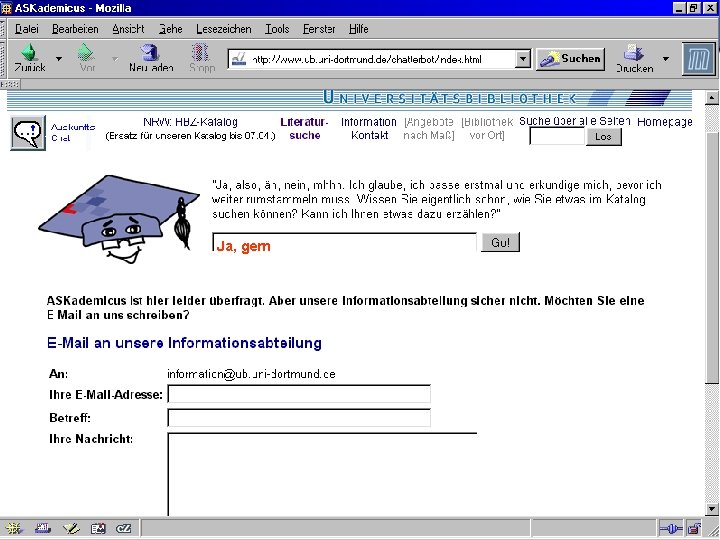Viewport: 720px width, 540px height.
Task: Open the Auskunfts Chat link
Action: [x=73, y=132]
